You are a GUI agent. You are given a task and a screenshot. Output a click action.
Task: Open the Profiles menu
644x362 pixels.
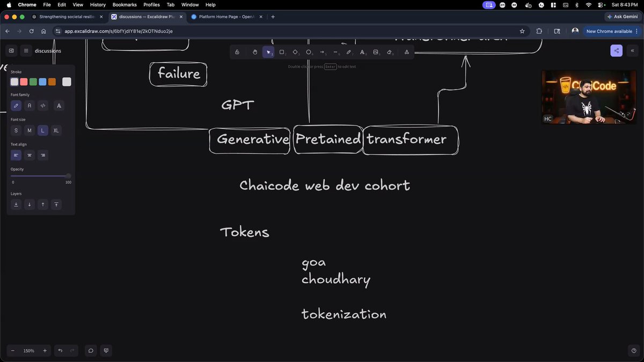[x=151, y=4]
